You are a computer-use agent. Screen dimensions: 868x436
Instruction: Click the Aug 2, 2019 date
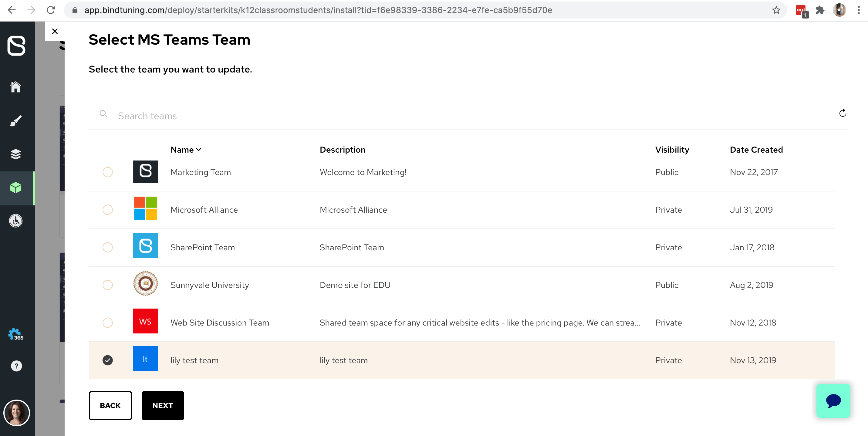751,285
